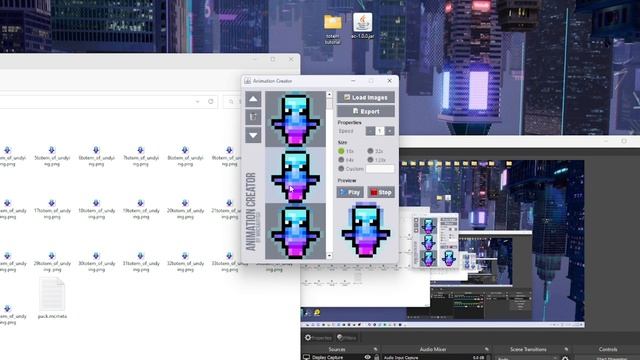The height and width of the screenshot is (360, 640).
Task: Select the 7totem_of_undying.png file
Action: (x=141, y=156)
